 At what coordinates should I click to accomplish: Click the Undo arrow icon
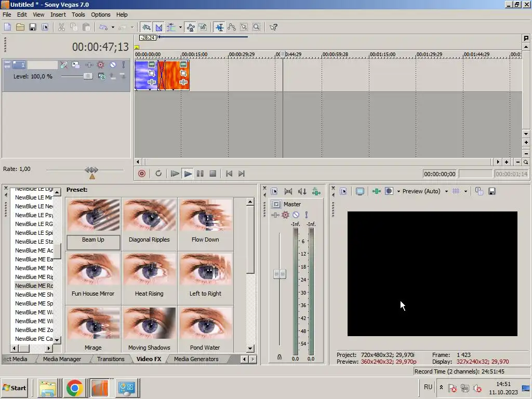(x=103, y=27)
